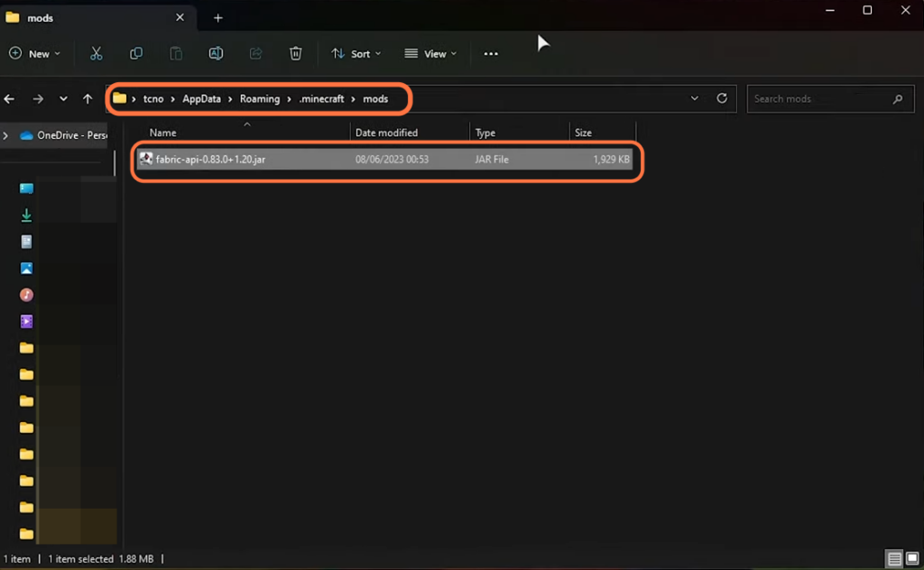
Task: Close the mods tab
Action: coord(180,18)
